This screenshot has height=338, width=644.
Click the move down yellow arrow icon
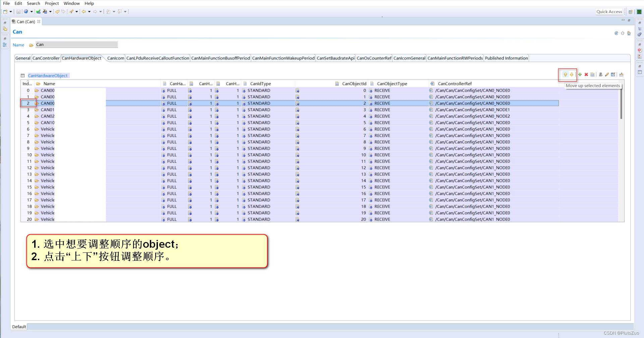click(572, 75)
